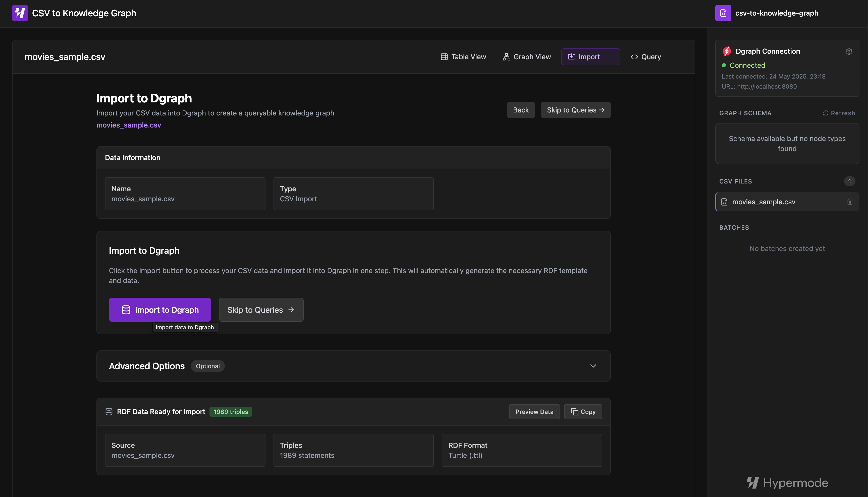The image size is (868, 497).
Task: Click the Hypermode logo in top-left header
Action: 20,13
